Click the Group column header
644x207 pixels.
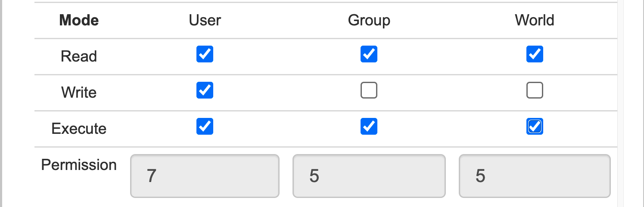369,20
